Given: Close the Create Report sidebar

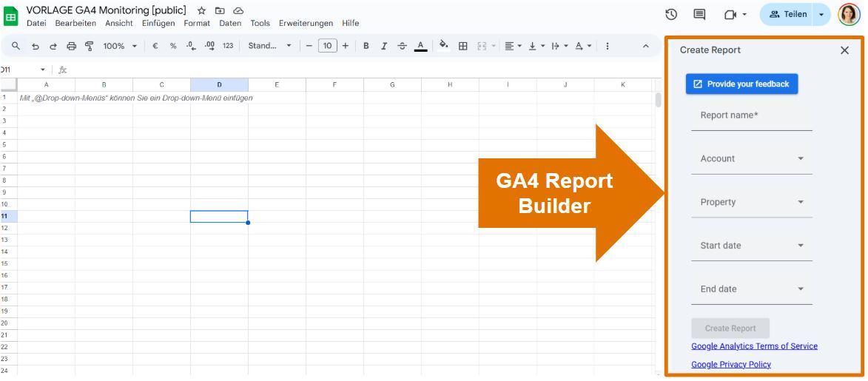Looking at the screenshot, I should coord(844,50).
